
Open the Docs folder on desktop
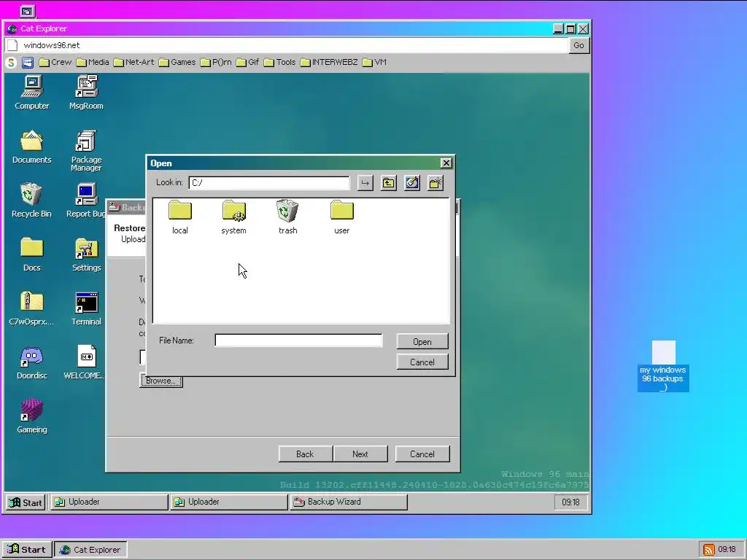[31, 254]
